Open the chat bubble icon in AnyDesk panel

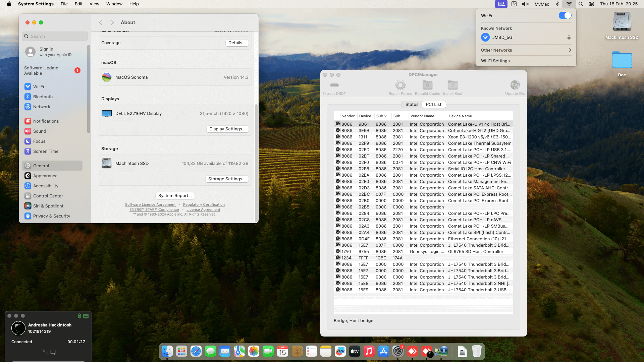point(53,352)
